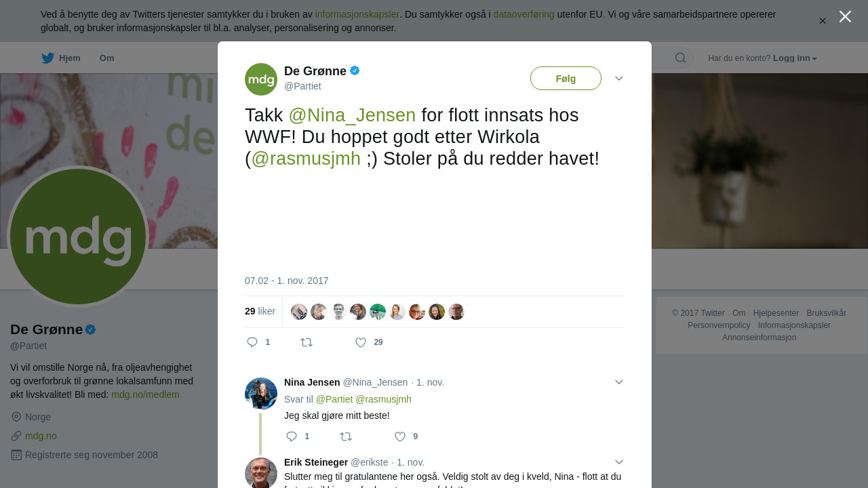
Task: Reply to Nina Jensen's comment
Action: [292, 436]
